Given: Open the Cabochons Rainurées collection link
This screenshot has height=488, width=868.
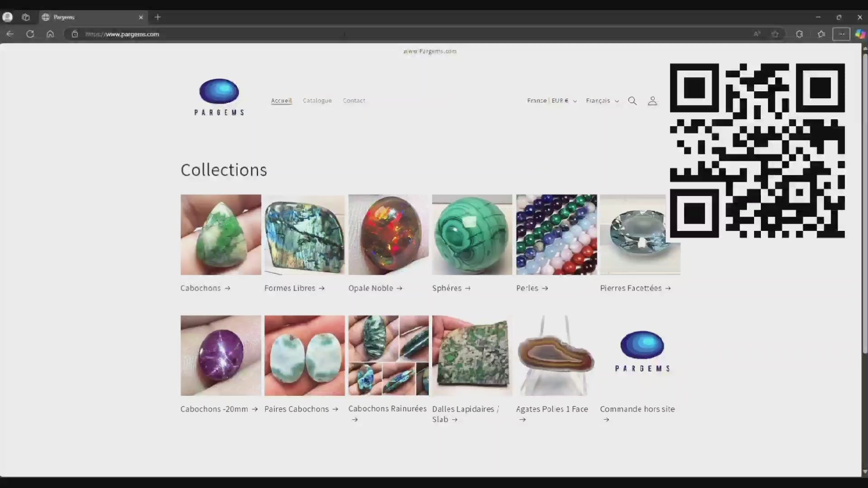Looking at the screenshot, I should pos(387,413).
